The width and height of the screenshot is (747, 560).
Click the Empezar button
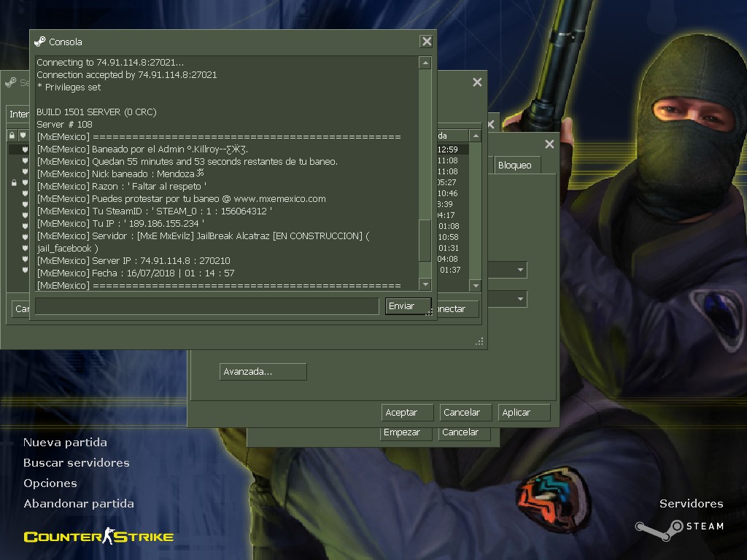point(406,433)
